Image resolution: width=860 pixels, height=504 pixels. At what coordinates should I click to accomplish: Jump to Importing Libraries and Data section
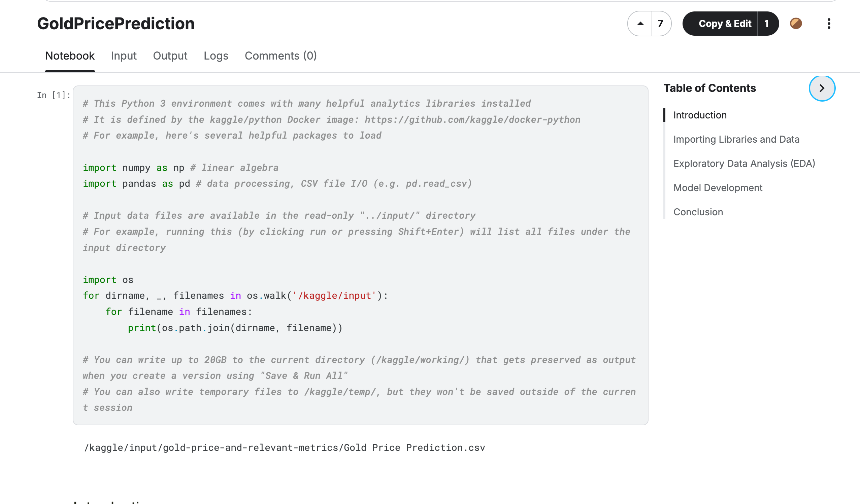click(736, 140)
